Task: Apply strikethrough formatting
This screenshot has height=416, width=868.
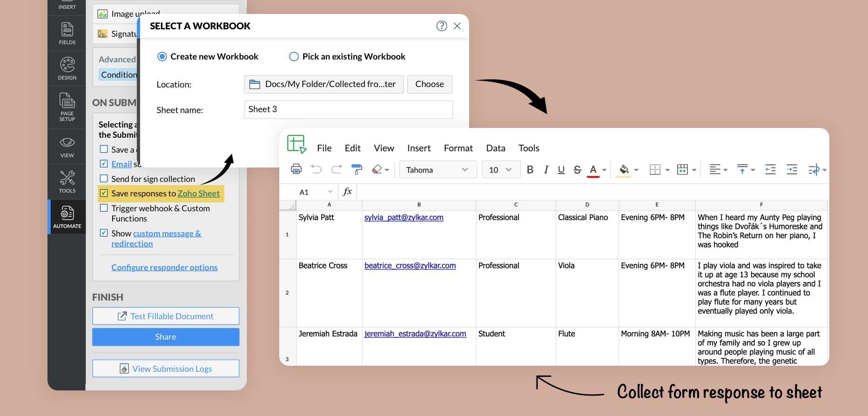Action: [x=577, y=170]
